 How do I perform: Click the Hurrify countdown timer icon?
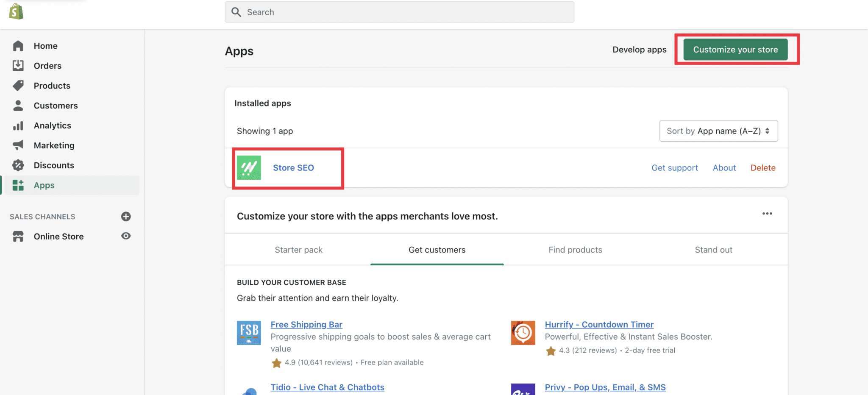pyautogui.click(x=523, y=333)
